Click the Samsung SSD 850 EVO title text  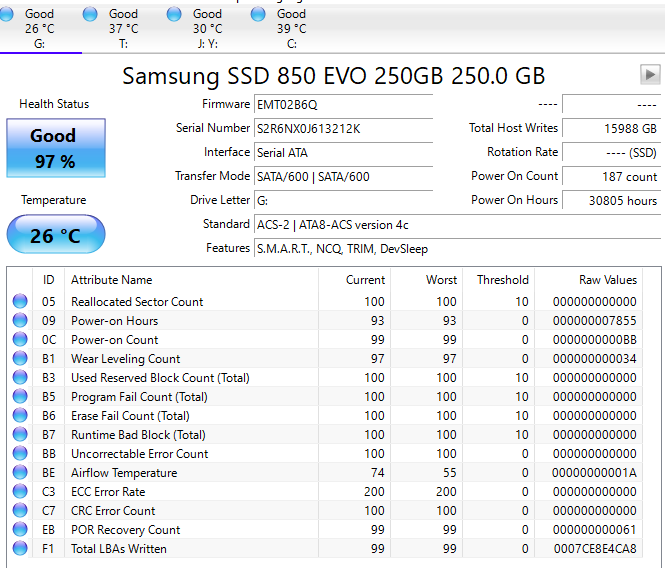click(x=333, y=76)
